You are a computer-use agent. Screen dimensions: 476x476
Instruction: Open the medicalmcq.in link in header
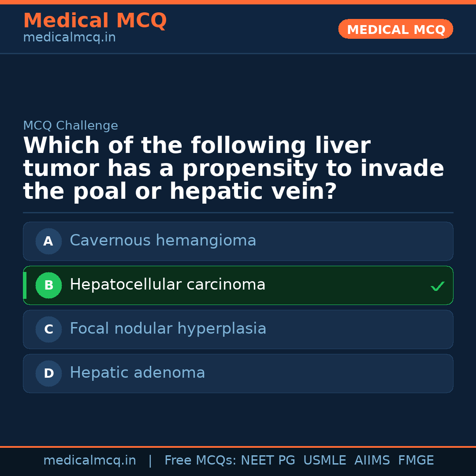pos(69,37)
